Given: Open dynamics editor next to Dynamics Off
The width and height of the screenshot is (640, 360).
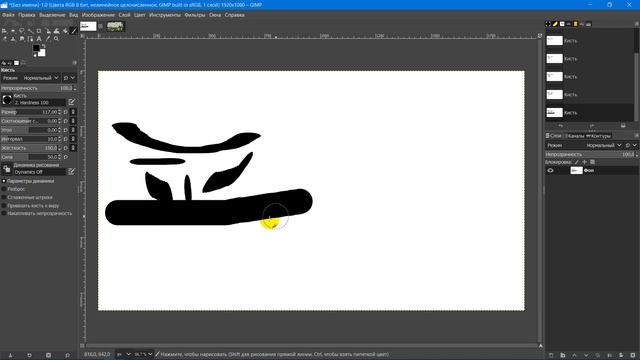Looking at the screenshot, I should coord(72,171).
